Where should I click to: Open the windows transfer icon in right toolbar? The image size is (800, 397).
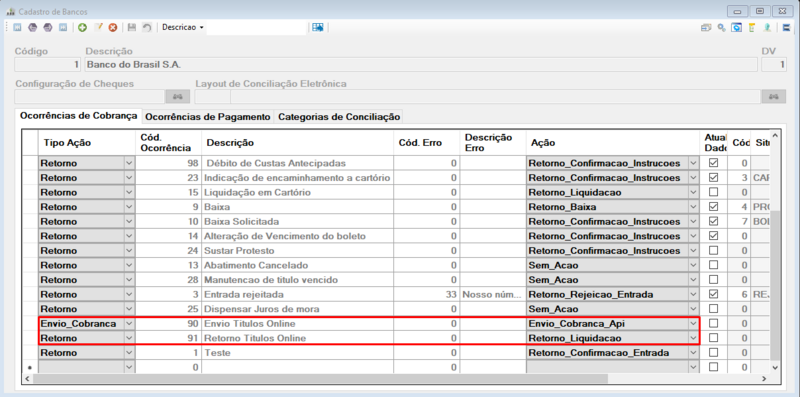tap(706, 28)
